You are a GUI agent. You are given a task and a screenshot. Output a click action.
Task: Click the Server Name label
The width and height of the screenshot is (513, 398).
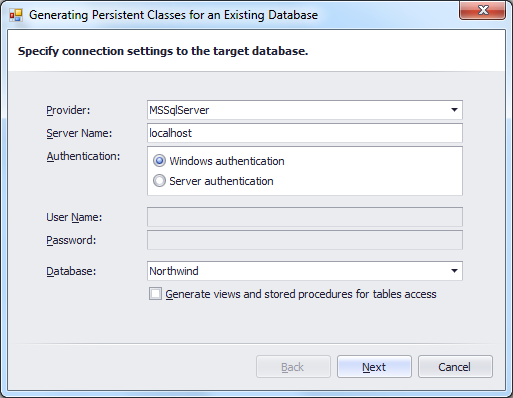click(79, 133)
